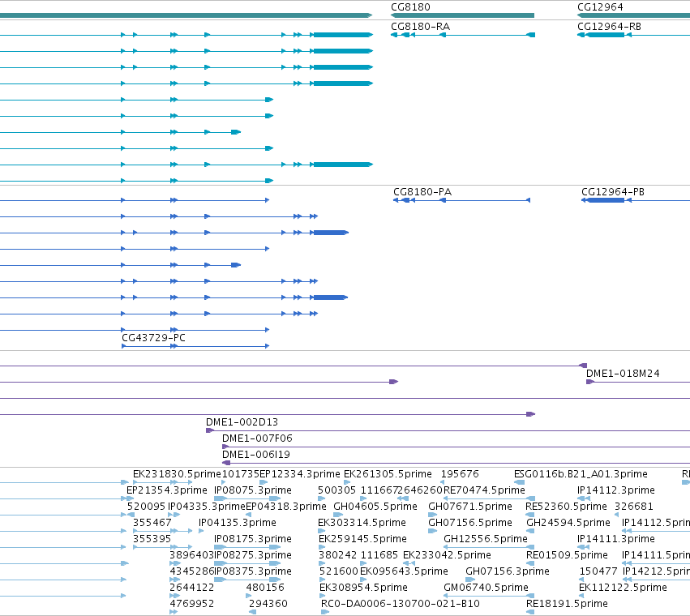
Task: Select the GH07156.5prime label
Action: pyautogui.click(x=470, y=523)
